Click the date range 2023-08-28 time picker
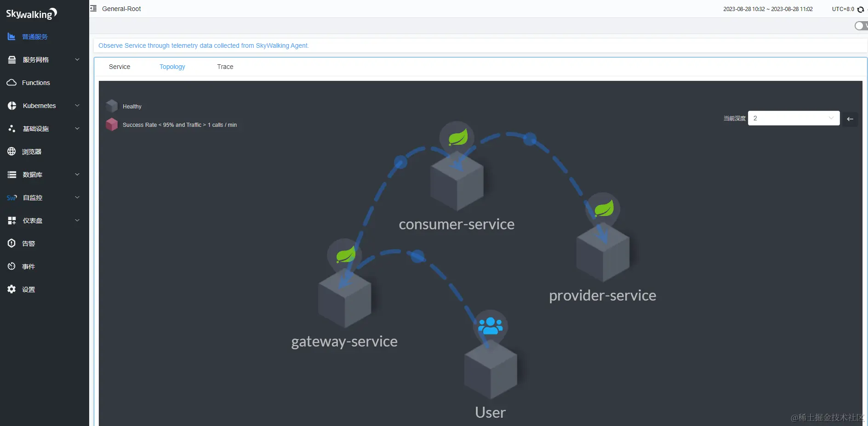 768,9
